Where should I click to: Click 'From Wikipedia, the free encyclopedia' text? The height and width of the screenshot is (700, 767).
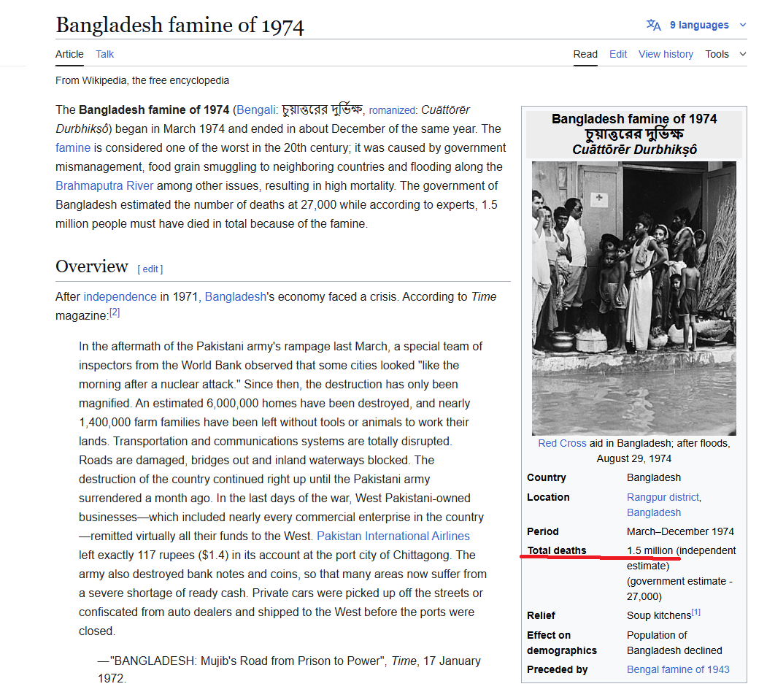pos(142,81)
